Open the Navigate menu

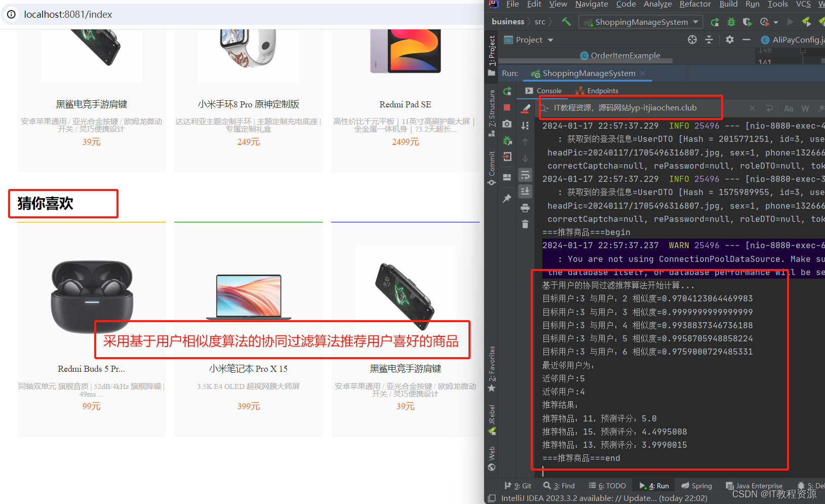pyautogui.click(x=592, y=4)
